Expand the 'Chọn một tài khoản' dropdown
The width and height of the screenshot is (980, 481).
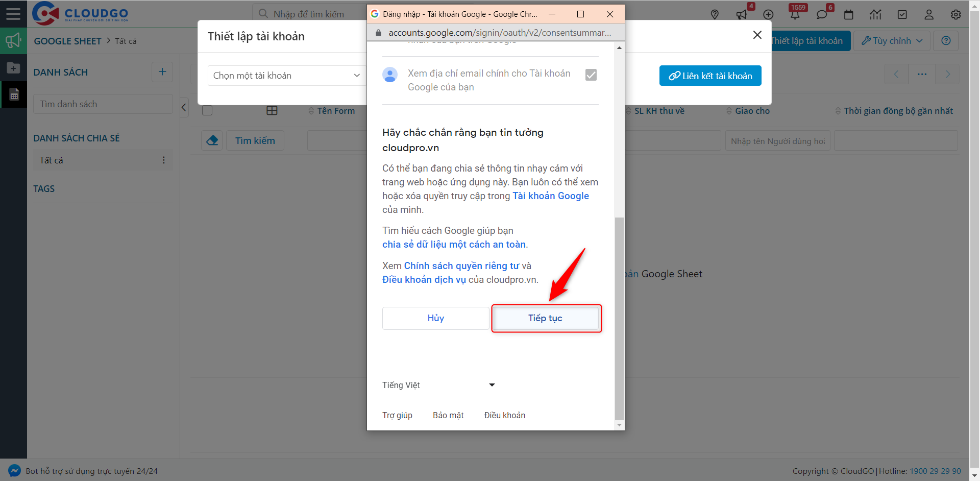coord(286,76)
